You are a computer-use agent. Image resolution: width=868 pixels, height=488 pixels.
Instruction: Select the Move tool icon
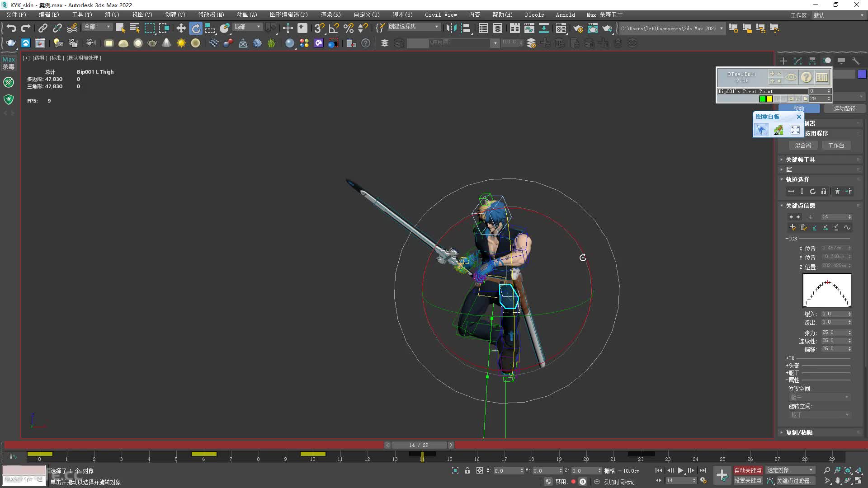pyautogui.click(x=181, y=28)
